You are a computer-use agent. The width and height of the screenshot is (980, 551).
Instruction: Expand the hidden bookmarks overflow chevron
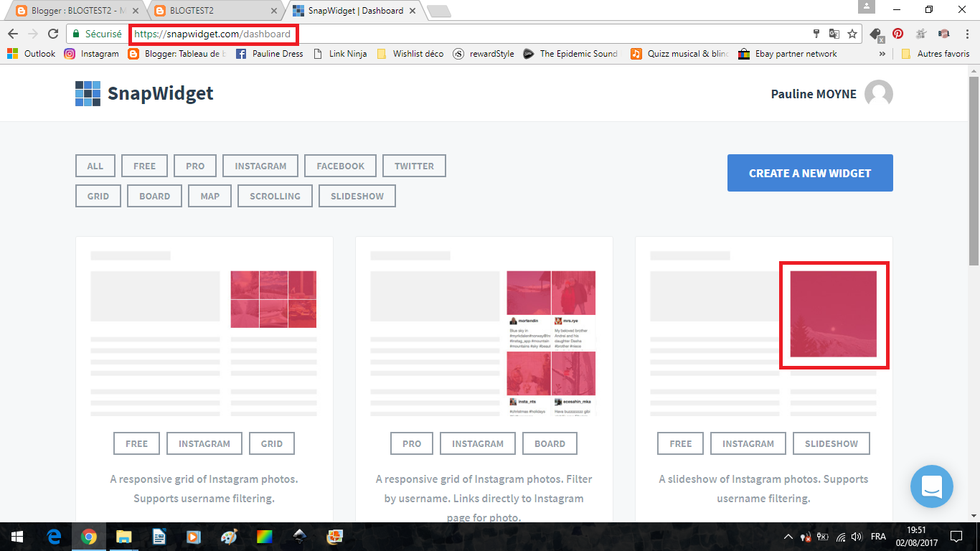click(x=882, y=54)
